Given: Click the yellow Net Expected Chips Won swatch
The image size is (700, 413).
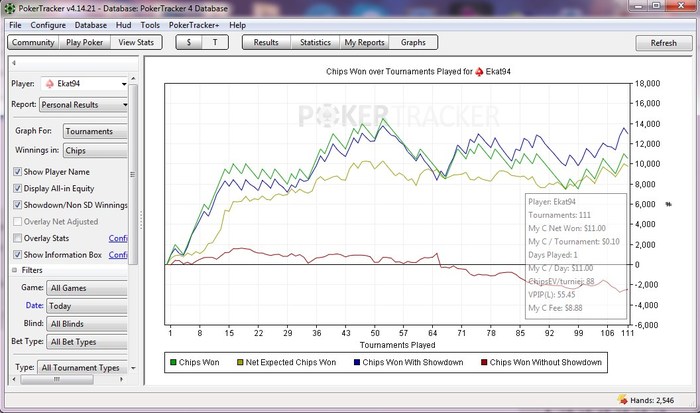Looking at the screenshot, I should (240, 362).
